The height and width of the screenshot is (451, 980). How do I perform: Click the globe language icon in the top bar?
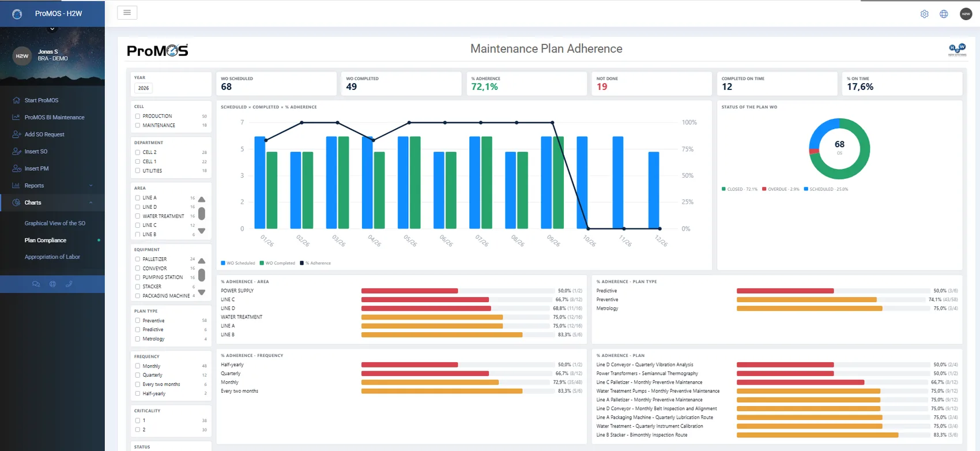[x=944, y=14]
